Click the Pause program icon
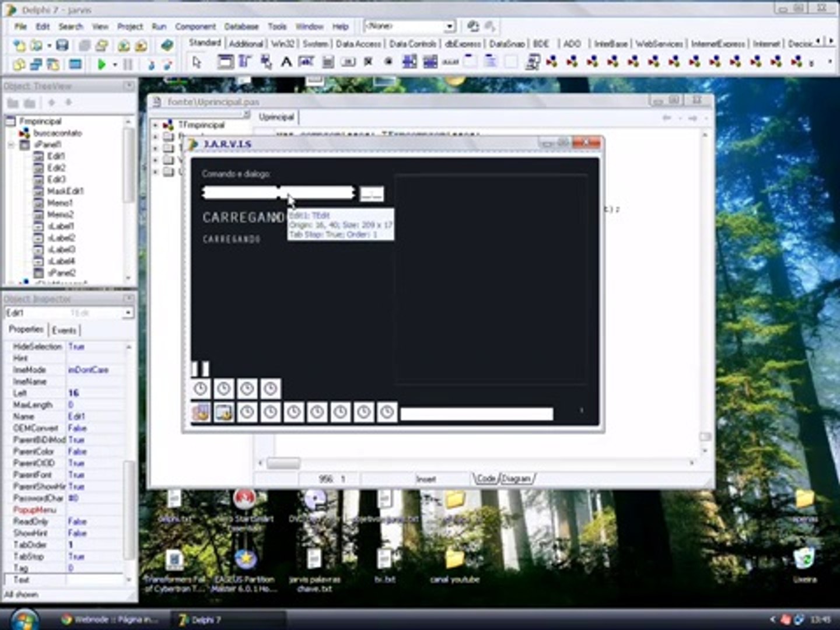This screenshot has width=840, height=630. (128, 64)
